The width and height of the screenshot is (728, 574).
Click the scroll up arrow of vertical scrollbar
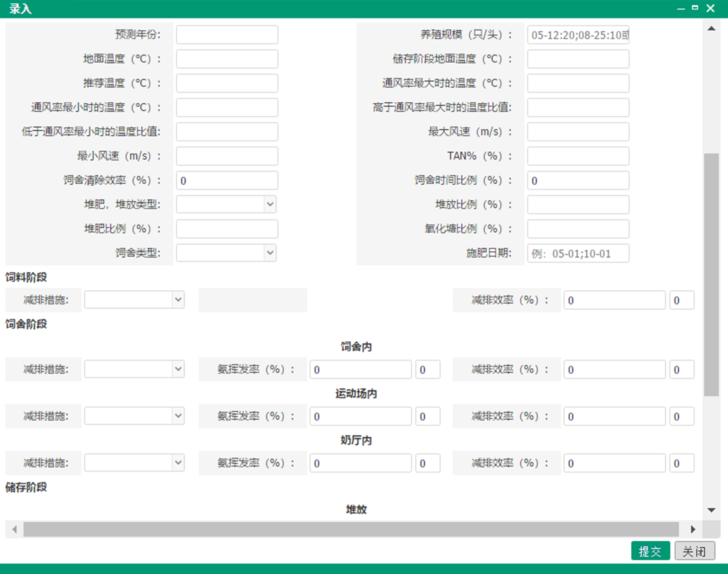click(711, 29)
